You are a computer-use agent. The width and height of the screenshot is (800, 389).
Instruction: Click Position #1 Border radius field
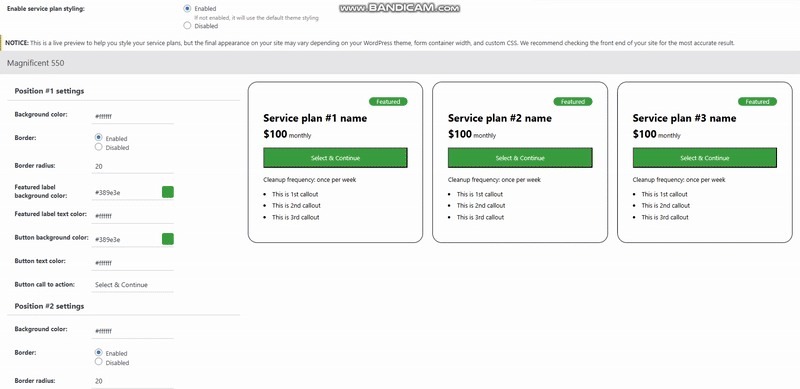tap(133, 166)
